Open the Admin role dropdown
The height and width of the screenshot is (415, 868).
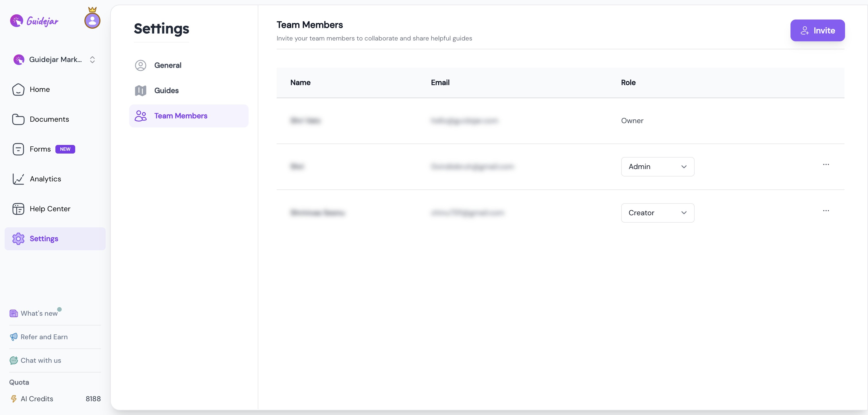coord(657,167)
